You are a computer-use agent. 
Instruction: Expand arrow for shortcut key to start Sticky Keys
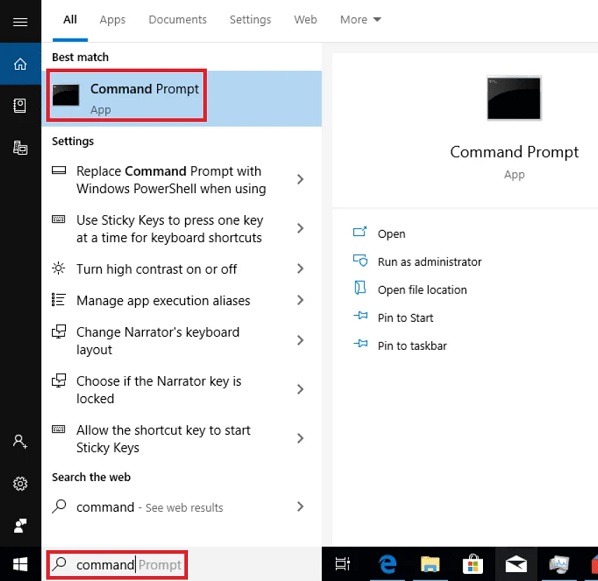pyautogui.click(x=301, y=438)
